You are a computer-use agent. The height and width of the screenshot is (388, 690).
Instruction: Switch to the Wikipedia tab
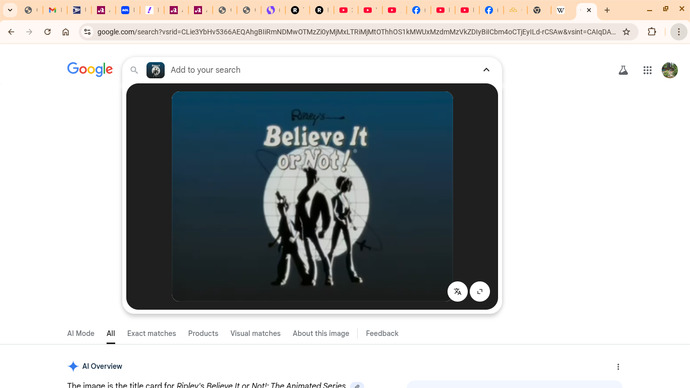[560, 10]
